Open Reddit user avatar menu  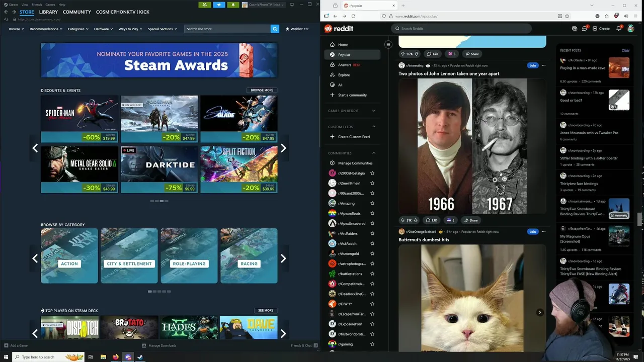click(x=630, y=29)
